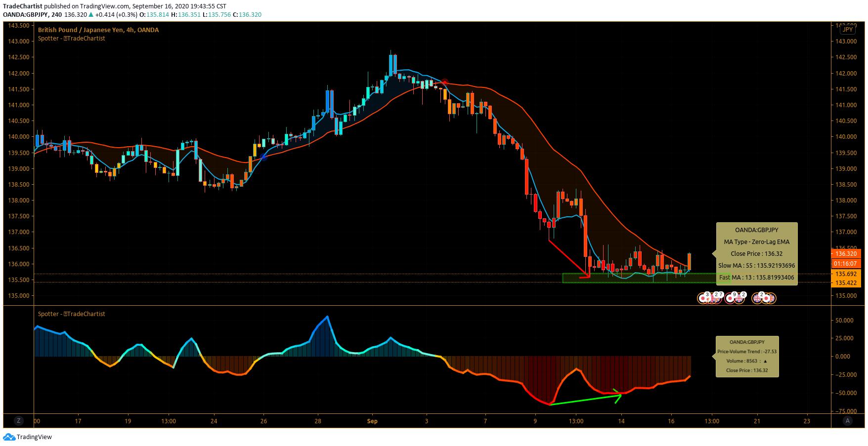
Task: Click the Japan economic event icon with badge 9
Action: (731, 298)
